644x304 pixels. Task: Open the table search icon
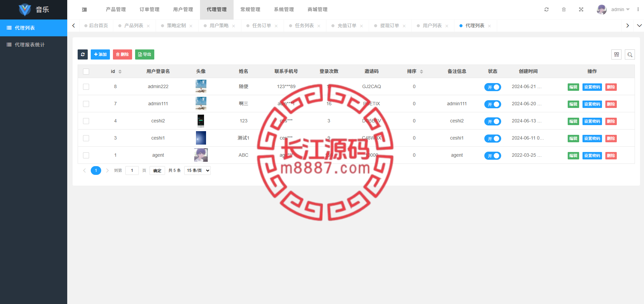pyautogui.click(x=630, y=54)
